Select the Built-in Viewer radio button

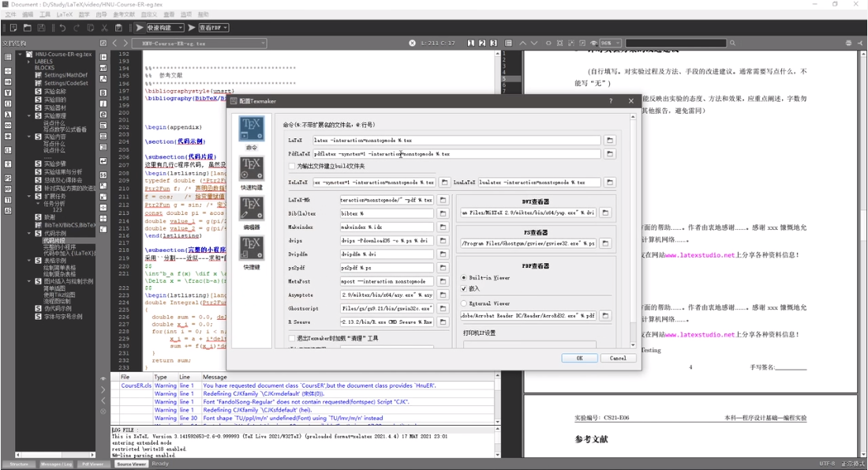click(464, 278)
